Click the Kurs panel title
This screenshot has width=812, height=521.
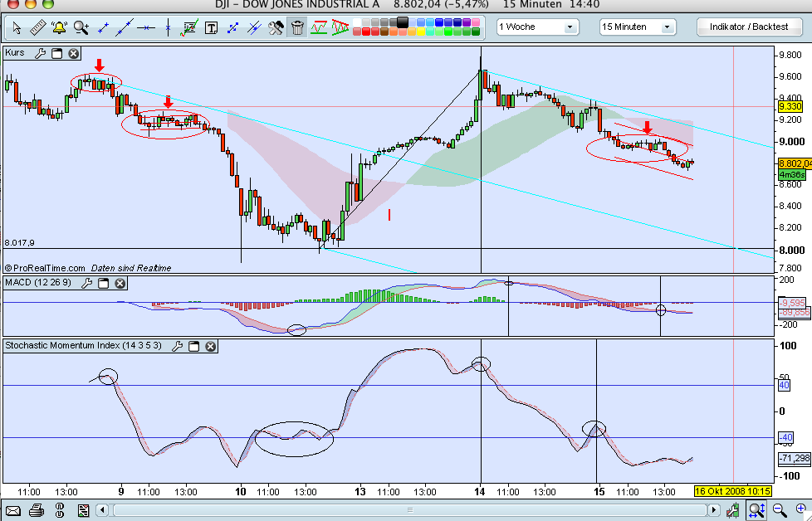(14, 52)
